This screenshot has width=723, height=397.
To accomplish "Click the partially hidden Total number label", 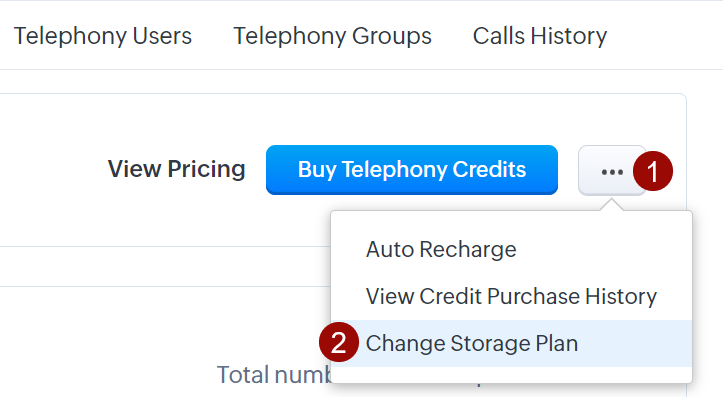I will (x=274, y=374).
